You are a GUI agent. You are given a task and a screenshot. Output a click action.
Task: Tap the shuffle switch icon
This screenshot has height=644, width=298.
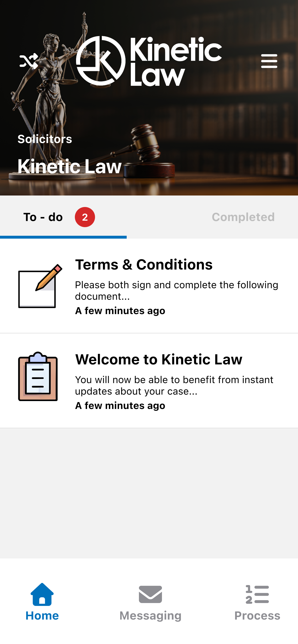(29, 61)
